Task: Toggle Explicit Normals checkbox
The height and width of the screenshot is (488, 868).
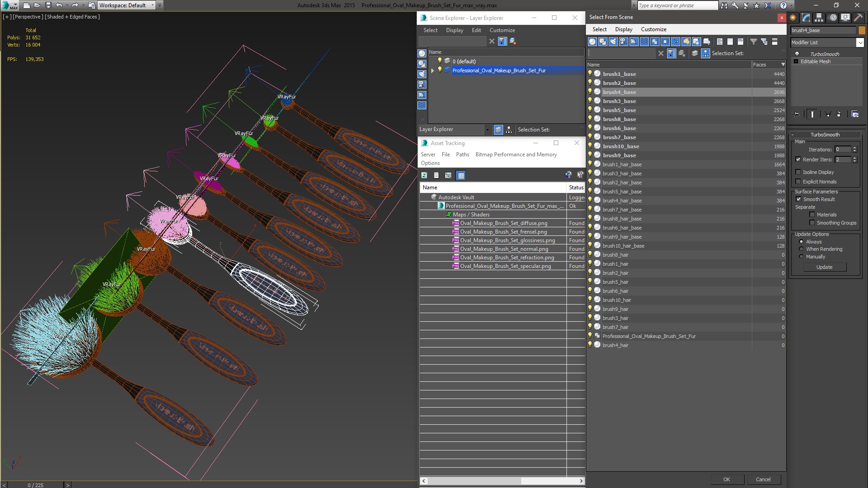Action: pyautogui.click(x=798, y=182)
